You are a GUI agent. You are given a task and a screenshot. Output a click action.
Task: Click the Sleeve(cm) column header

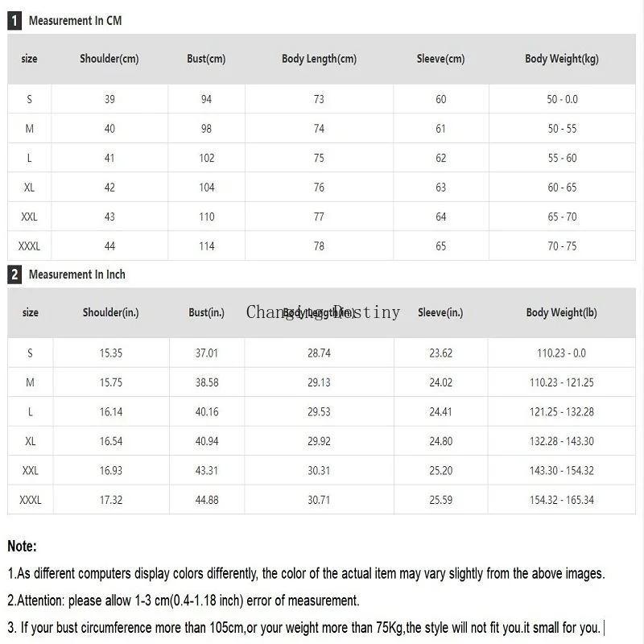tap(440, 59)
